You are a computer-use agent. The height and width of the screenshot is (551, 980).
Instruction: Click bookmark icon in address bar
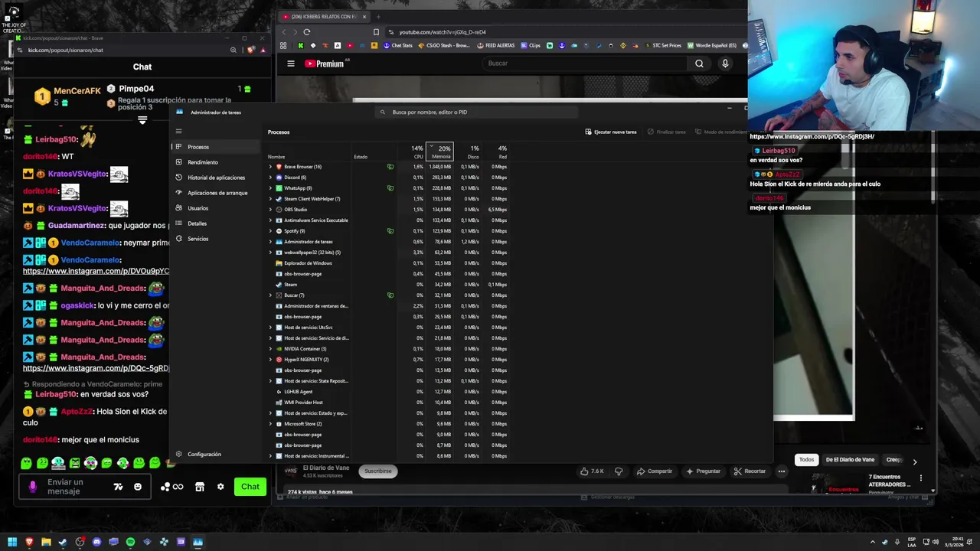click(x=376, y=32)
